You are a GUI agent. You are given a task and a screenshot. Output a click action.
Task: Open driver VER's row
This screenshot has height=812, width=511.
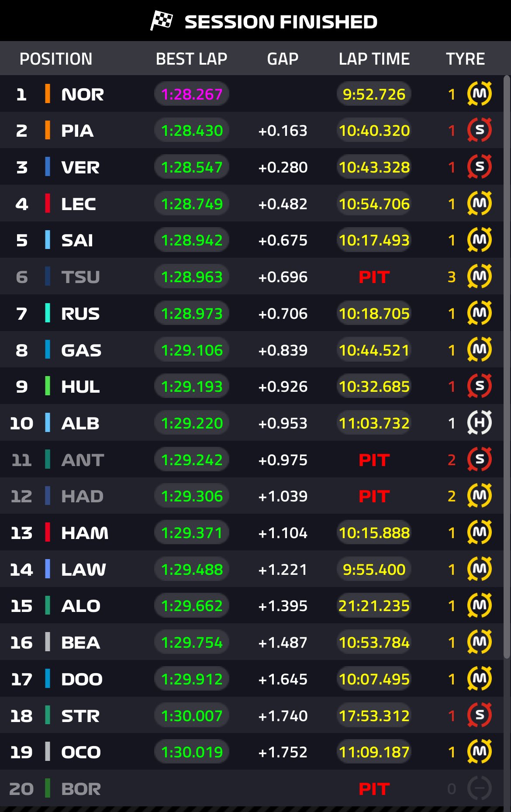click(x=80, y=167)
